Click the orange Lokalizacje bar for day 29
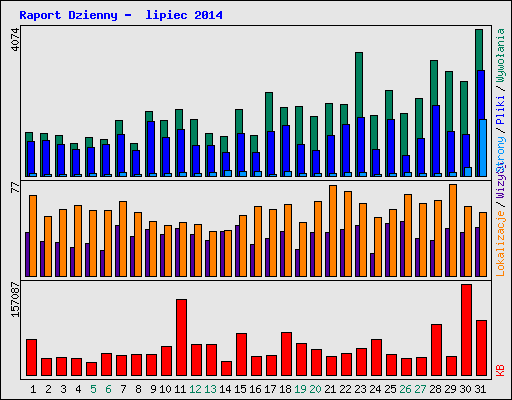Screen dimensions: 512x400 click(x=453, y=230)
